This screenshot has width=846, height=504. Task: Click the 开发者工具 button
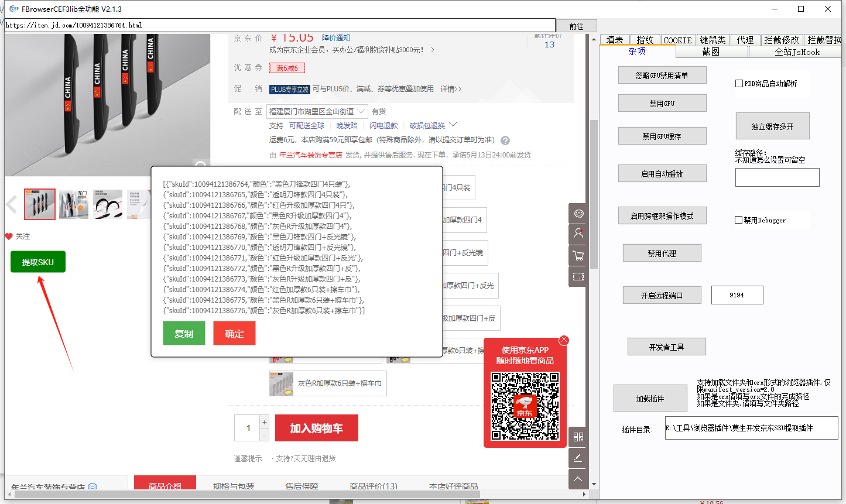667,347
